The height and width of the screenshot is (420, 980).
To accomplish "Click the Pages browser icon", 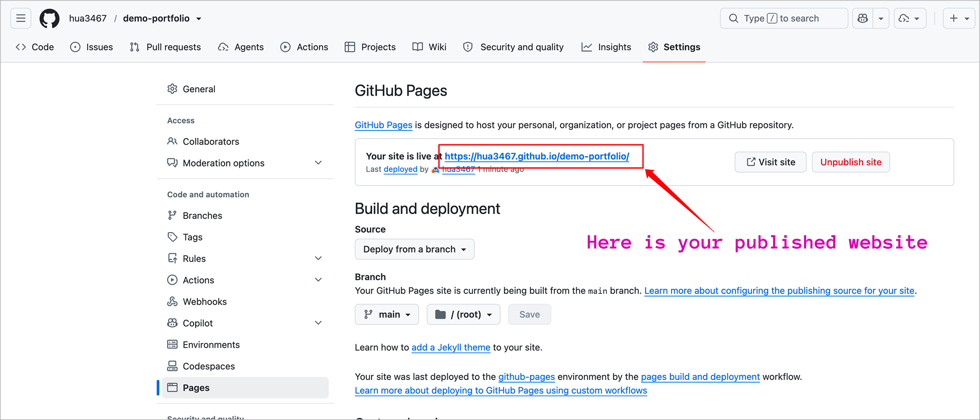I will click(x=172, y=387).
